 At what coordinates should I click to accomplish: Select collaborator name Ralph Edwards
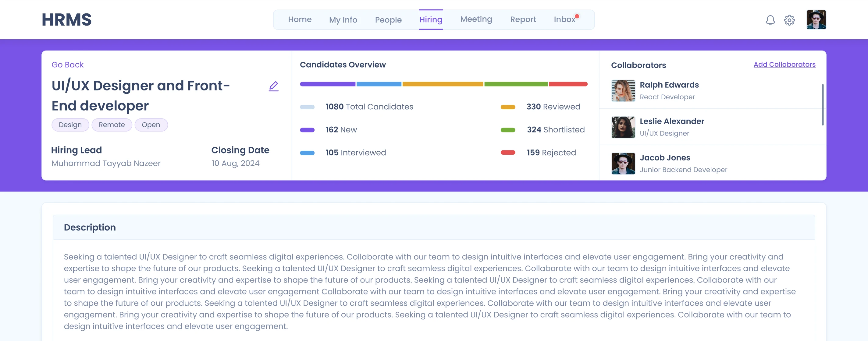click(669, 85)
